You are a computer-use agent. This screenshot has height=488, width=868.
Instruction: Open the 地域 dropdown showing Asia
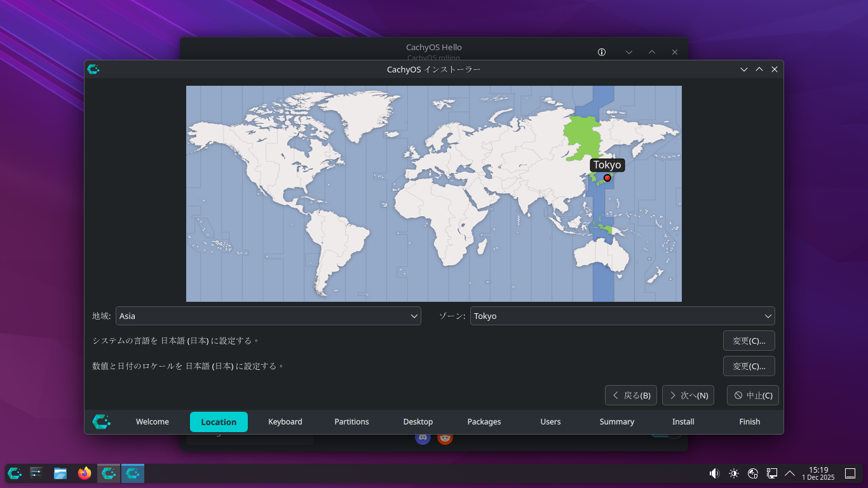click(268, 316)
